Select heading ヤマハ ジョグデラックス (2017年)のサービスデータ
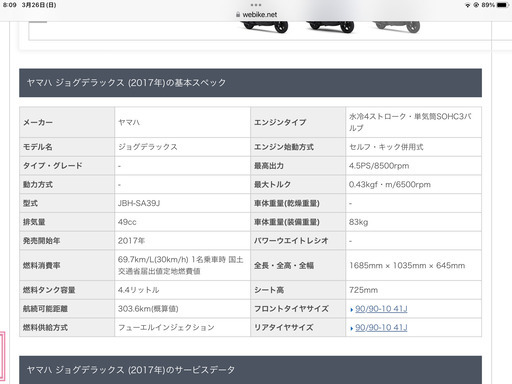 click(131, 370)
